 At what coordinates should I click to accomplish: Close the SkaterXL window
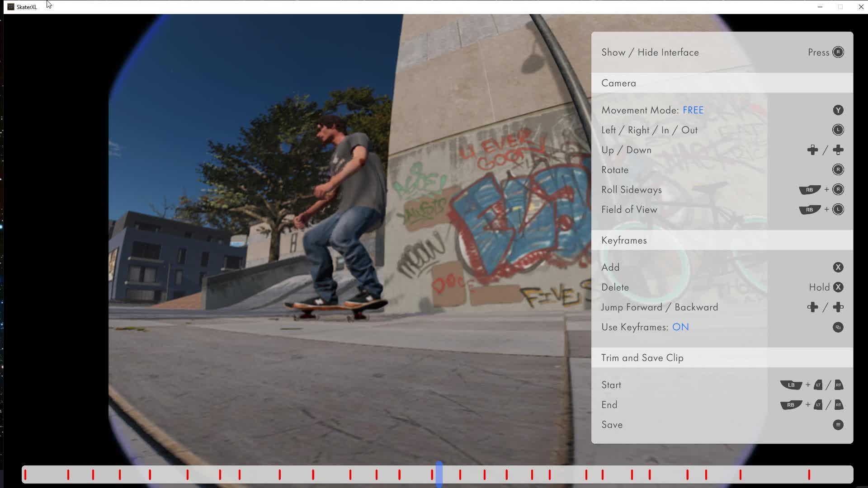[x=861, y=7]
